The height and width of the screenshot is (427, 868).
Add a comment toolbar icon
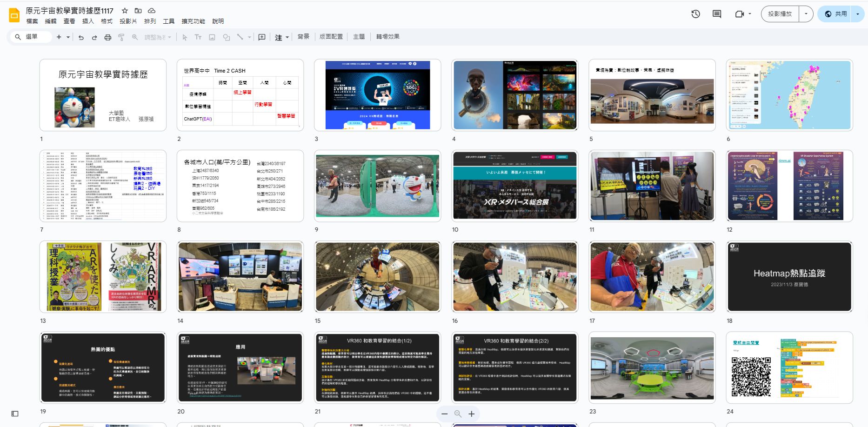262,37
